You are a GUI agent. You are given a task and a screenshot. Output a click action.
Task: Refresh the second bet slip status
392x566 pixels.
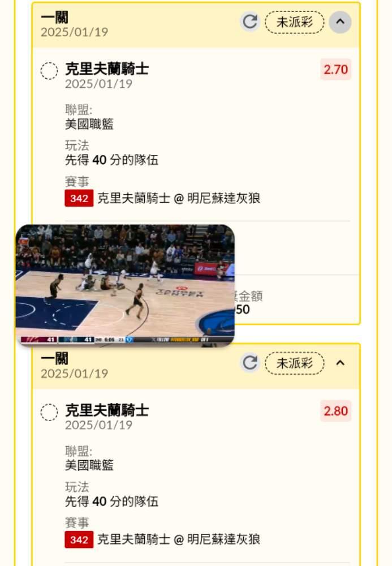[x=250, y=362]
